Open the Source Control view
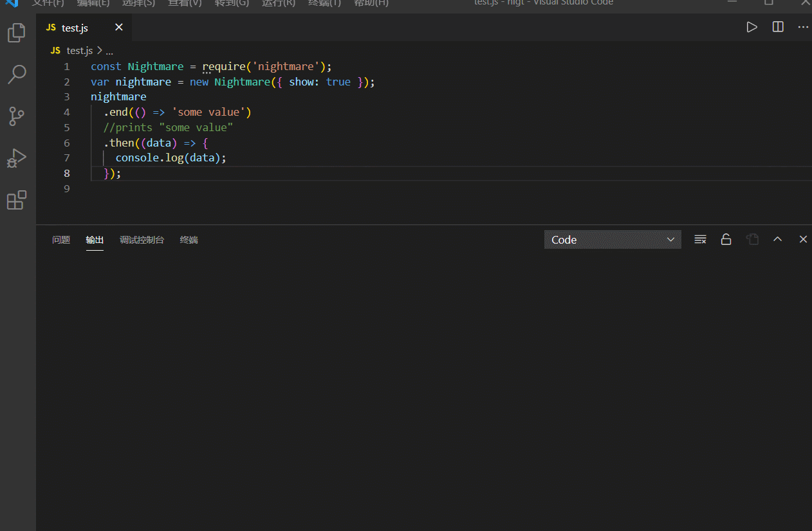The width and height of the screenshot is (812, 531). [x=17, y=116]
